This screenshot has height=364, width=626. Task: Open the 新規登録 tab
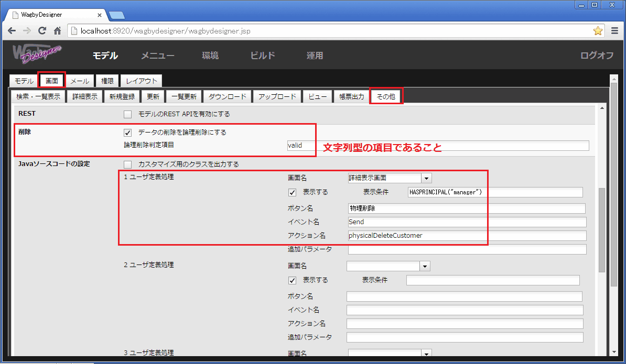click(x=122, y=96)
